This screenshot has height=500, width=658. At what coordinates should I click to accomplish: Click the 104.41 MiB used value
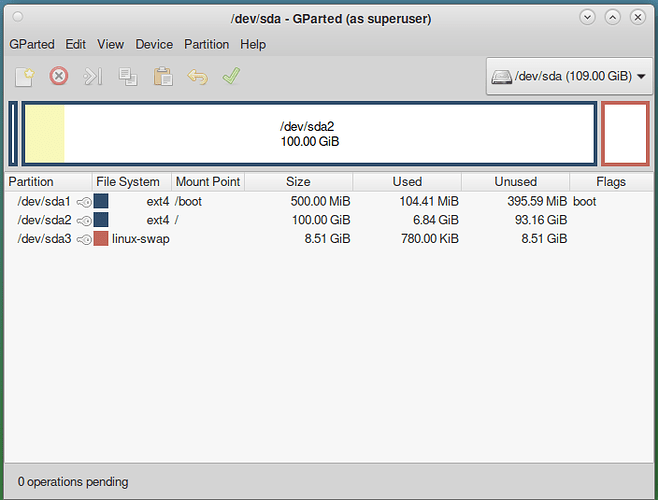point(429,202)
